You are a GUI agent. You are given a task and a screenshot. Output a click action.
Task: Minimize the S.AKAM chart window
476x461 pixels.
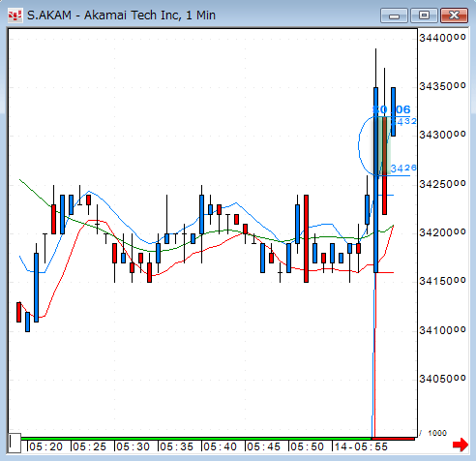[x=394, y=15]
